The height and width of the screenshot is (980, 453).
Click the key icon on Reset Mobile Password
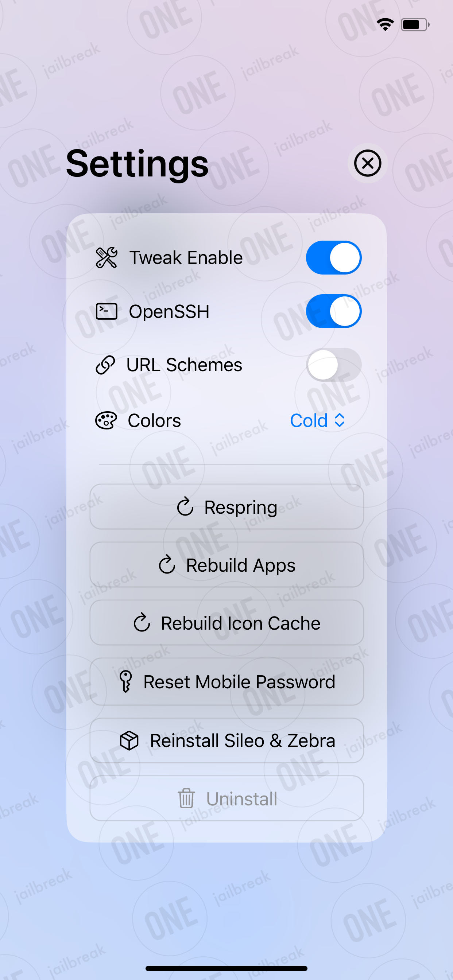(125, 681)
